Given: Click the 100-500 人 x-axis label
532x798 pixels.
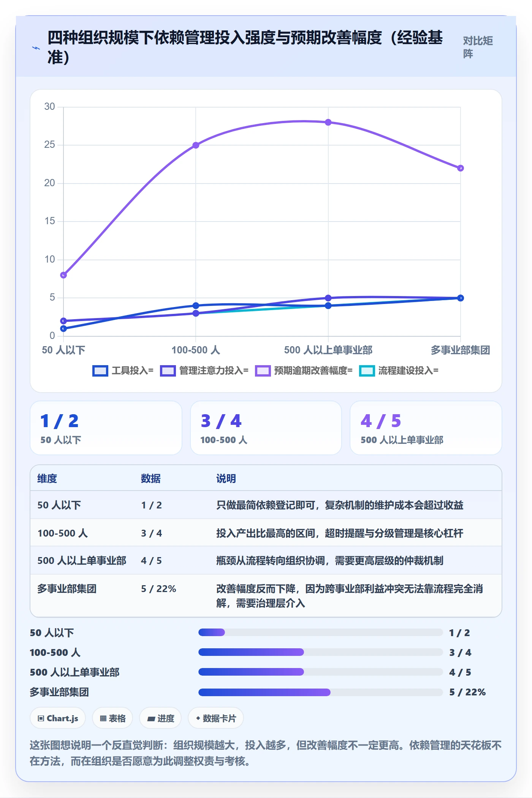Looking at the screenshot, I should [x=196, y=350].
